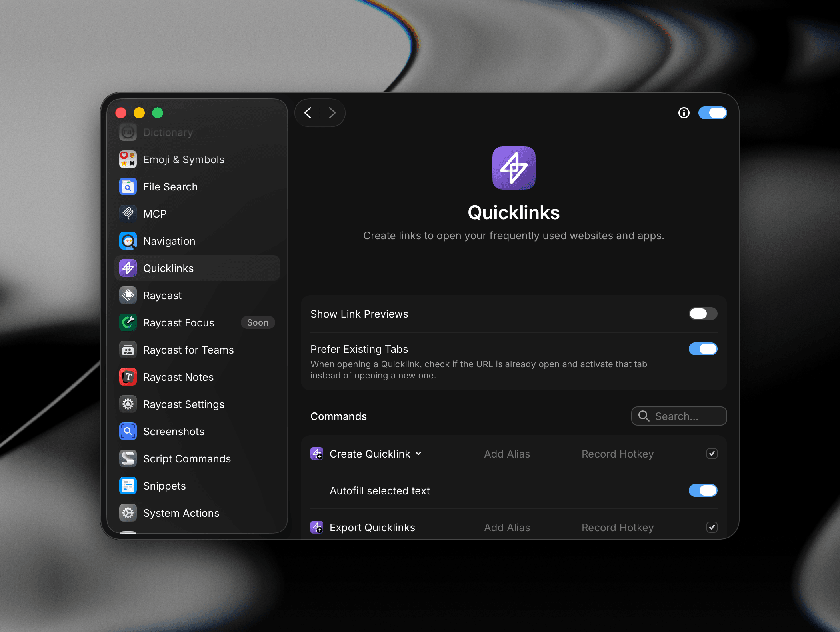This screenshot has height=632, width=840.
Task: Click the Snippets sidebar icon
Action: [x=128, y=486]
